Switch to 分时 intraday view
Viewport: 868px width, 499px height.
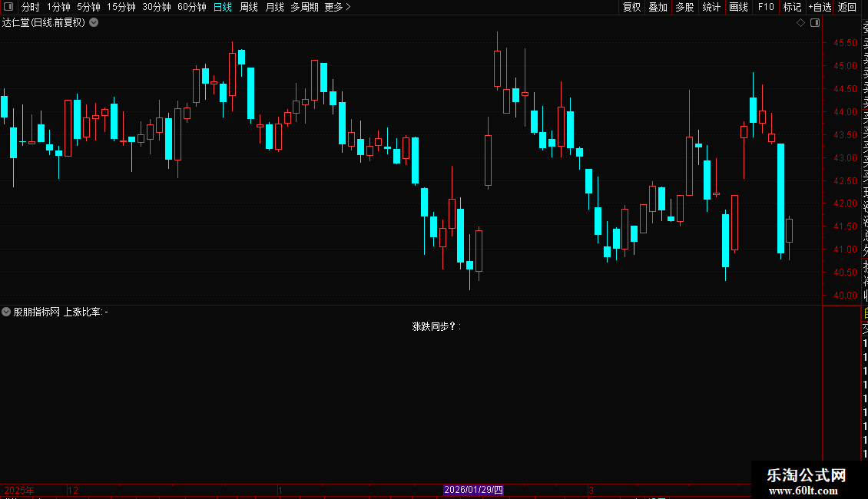click(x=31, y=7)
